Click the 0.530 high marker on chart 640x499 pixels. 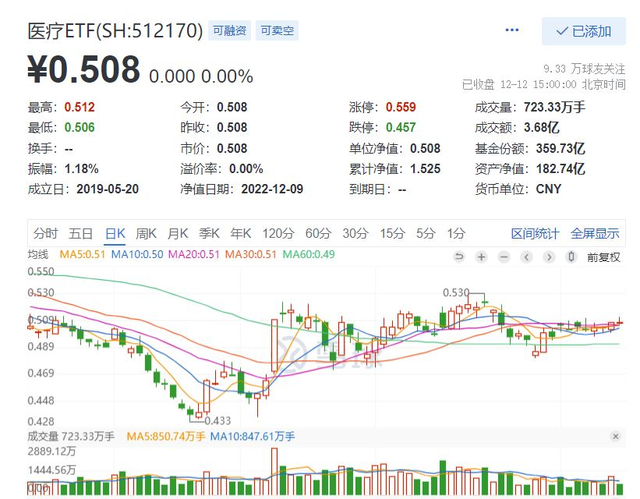(x=456, y=293)
